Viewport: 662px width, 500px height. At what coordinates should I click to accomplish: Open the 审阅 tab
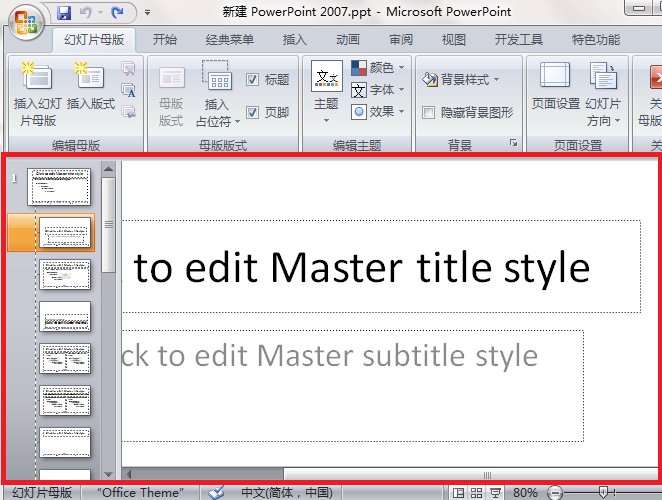(x=401, y=40)
